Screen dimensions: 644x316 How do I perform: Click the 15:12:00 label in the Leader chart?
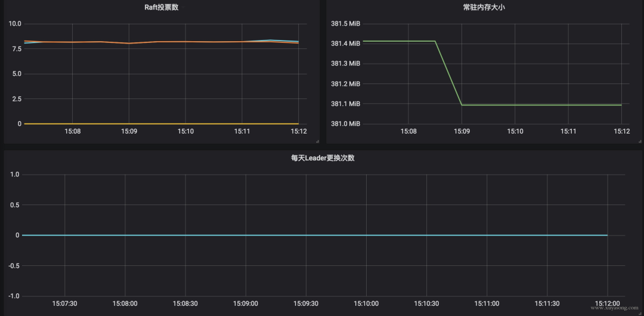coord(608,303)
